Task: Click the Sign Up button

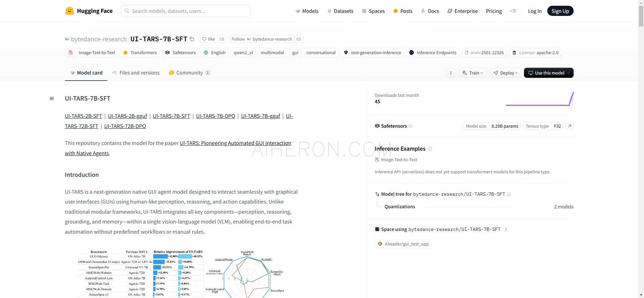Action: click(560, 11)
